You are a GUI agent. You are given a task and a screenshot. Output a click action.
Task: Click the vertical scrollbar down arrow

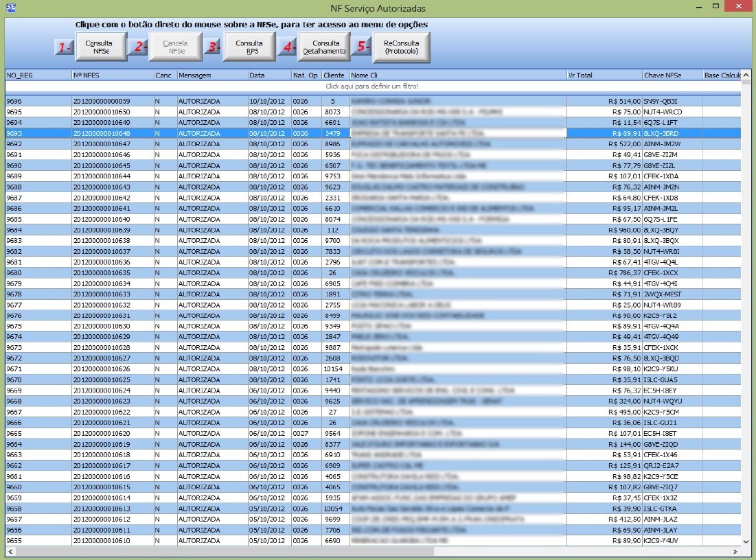coord(746,541)
